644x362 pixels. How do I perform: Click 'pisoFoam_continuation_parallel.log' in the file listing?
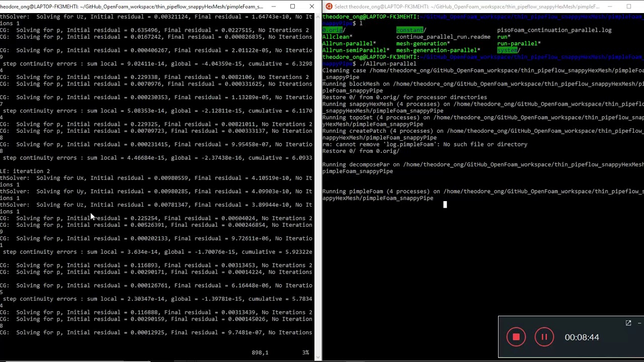click(x=554, y=30)
